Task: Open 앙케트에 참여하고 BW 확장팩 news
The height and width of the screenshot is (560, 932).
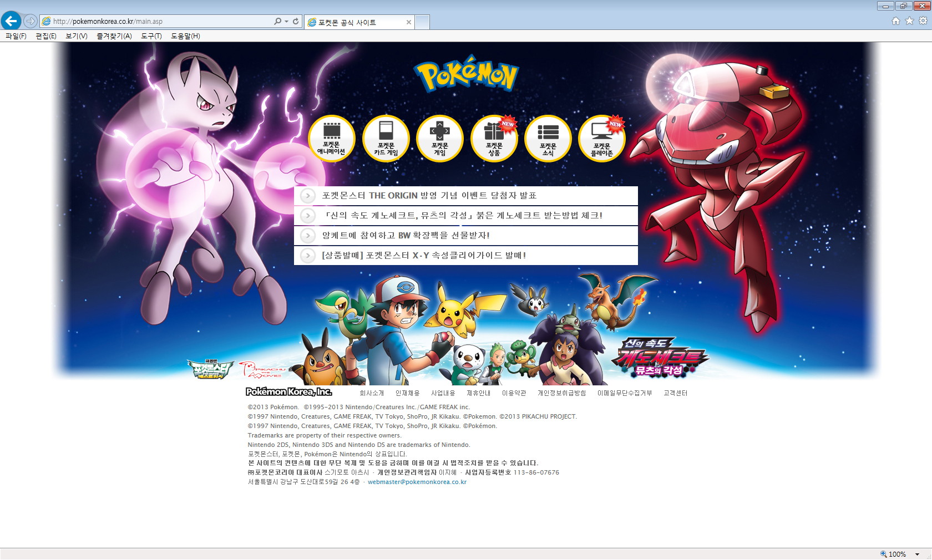Action: click(x=406, y=236)
